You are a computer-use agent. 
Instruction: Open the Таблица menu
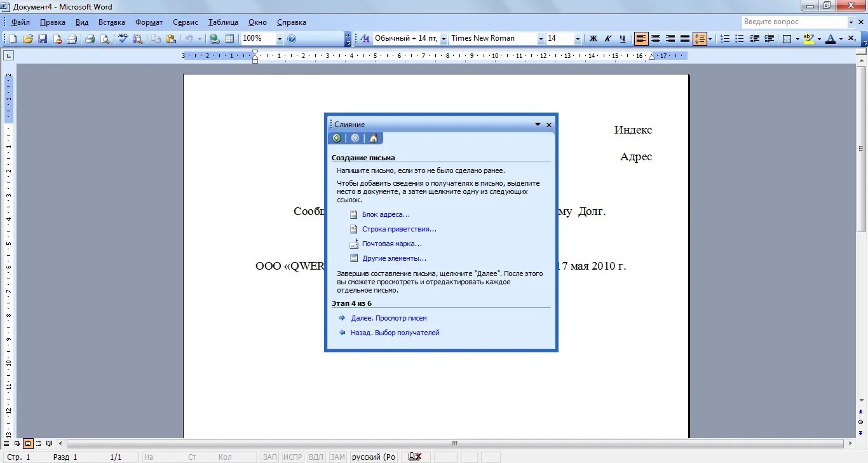tap(223, 22)
